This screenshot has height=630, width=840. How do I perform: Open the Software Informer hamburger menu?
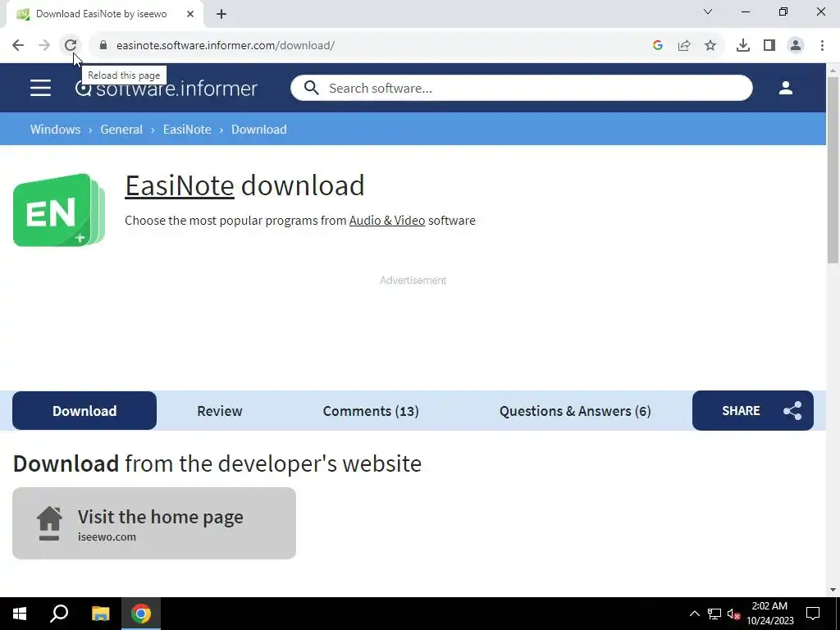coord(41,88)
